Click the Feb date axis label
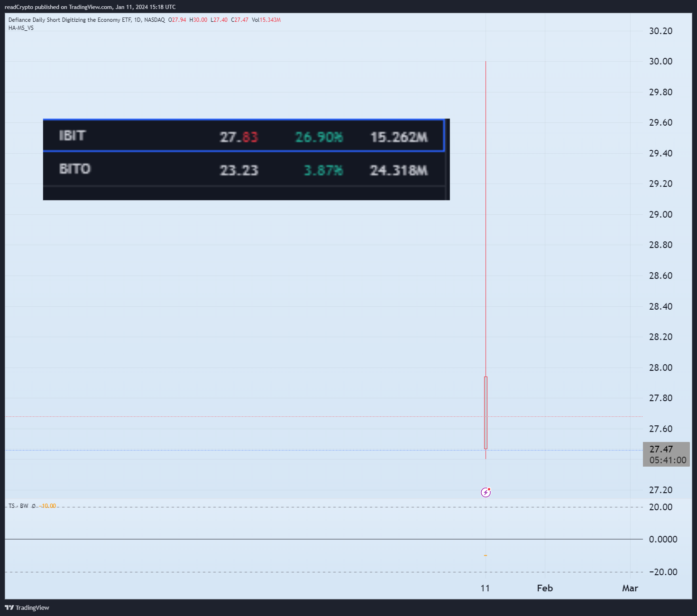697x616 pixels. pyautogui.click(x=545, y=588)
